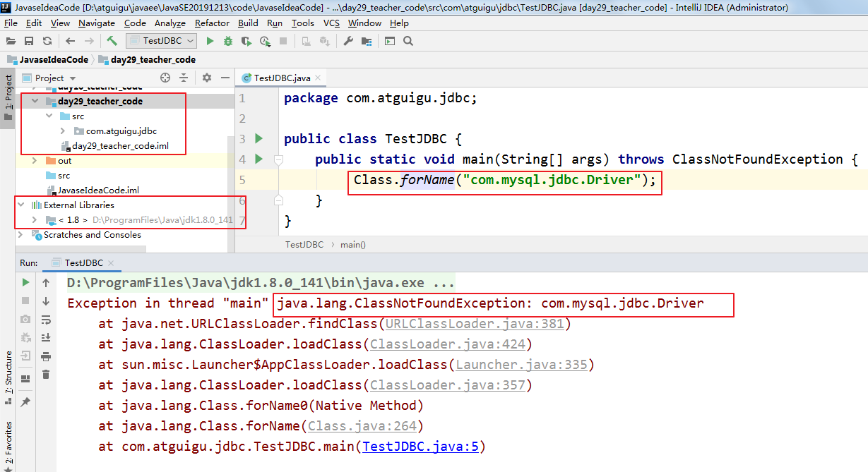Toggle the Structure tool window button
The height and width of the screenshot is (472, 868).
(x=8, y=377)
